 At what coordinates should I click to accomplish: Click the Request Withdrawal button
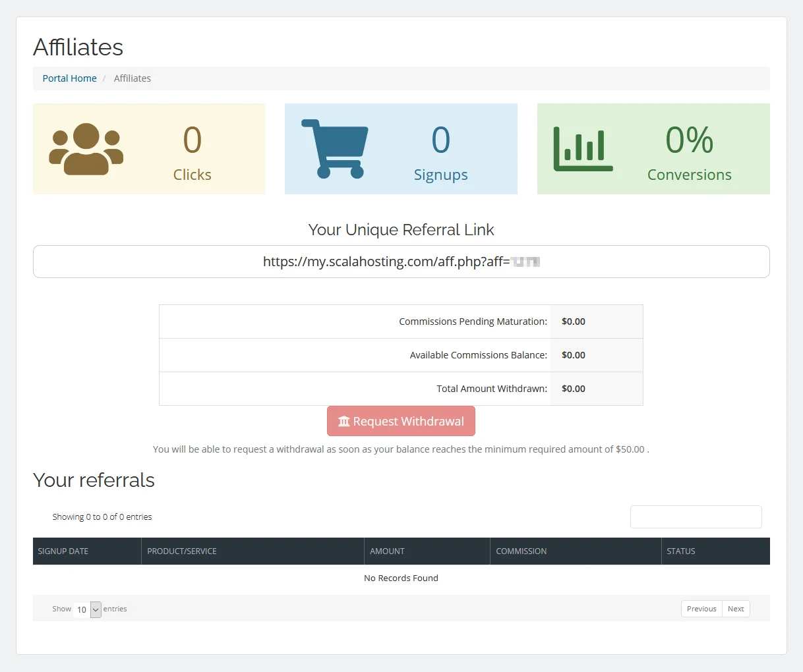401,421
